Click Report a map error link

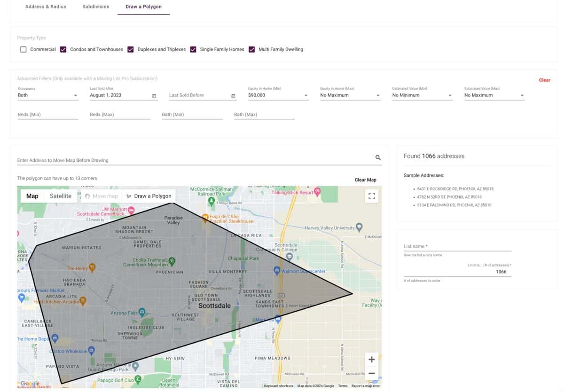[365, 386]
